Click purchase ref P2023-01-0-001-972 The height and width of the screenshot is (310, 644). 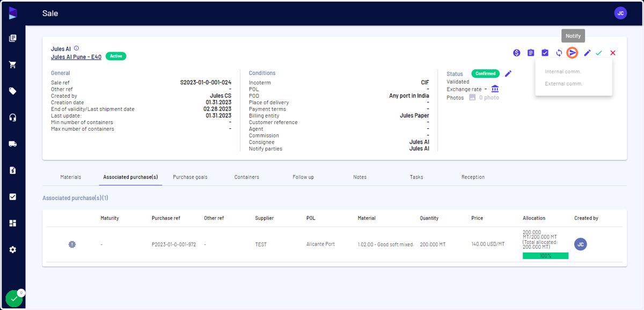click(174, 244)
